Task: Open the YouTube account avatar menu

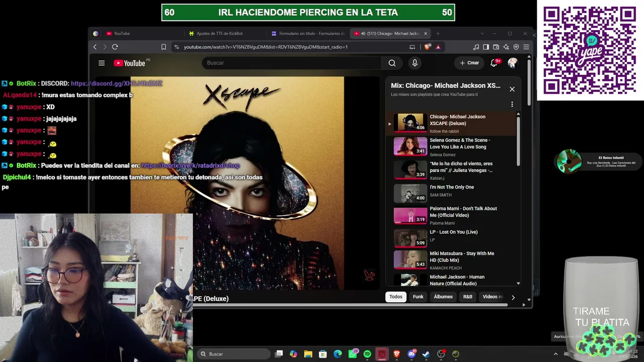Action: [x=513, y=63]
